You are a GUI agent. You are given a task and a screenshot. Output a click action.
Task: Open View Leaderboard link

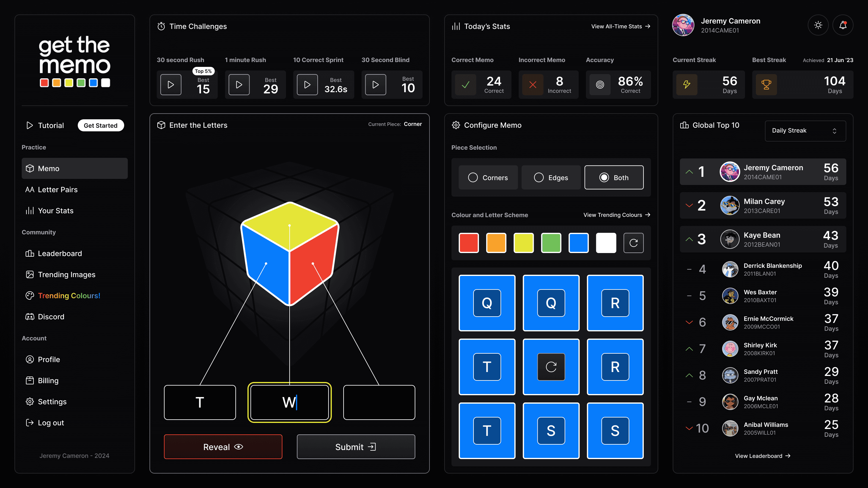[x=763, y=456]
